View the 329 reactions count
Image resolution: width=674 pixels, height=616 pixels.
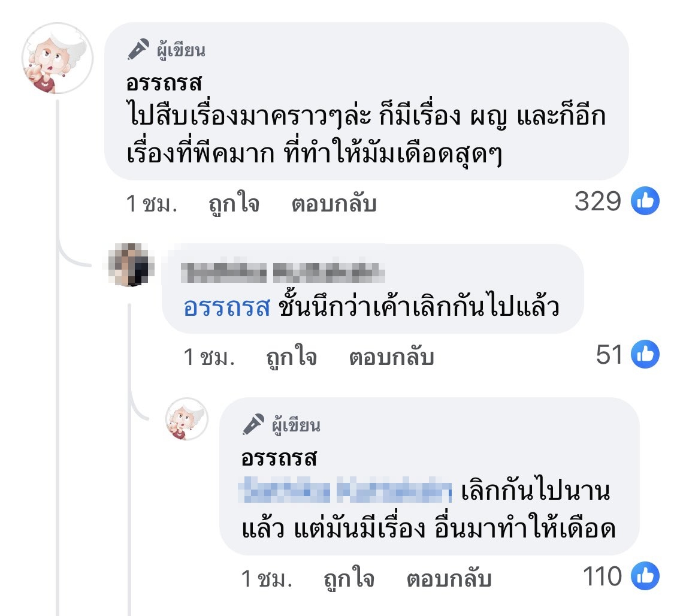tap(597, 202)
